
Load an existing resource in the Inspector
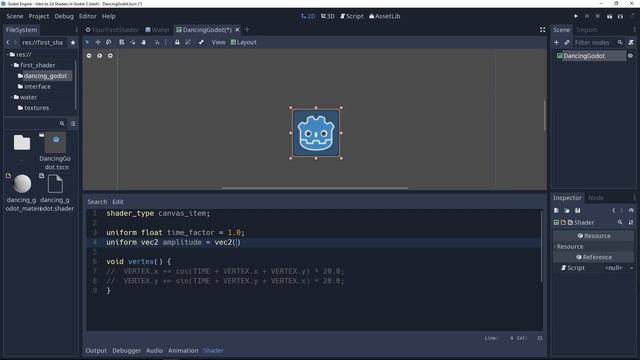567,211
